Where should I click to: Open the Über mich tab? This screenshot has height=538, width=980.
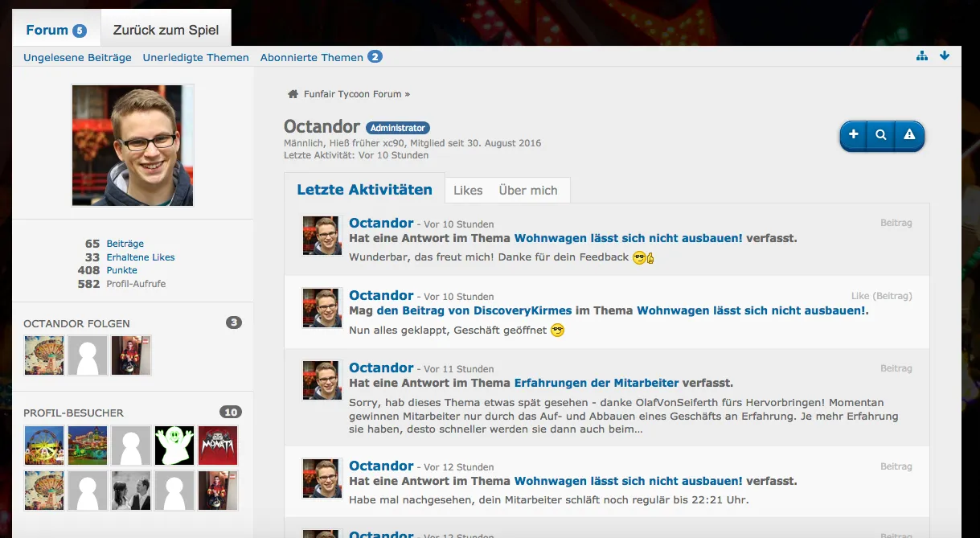[x=528, y=191]
